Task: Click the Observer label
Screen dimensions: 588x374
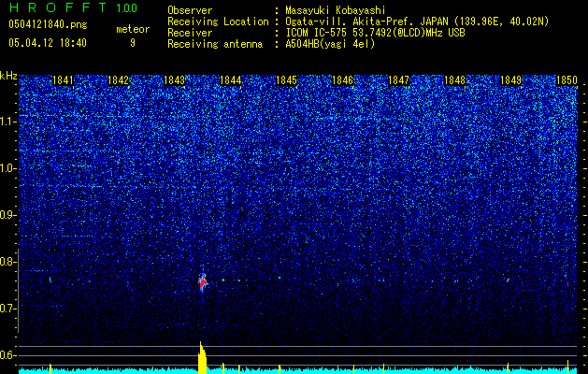Action: 190,10
